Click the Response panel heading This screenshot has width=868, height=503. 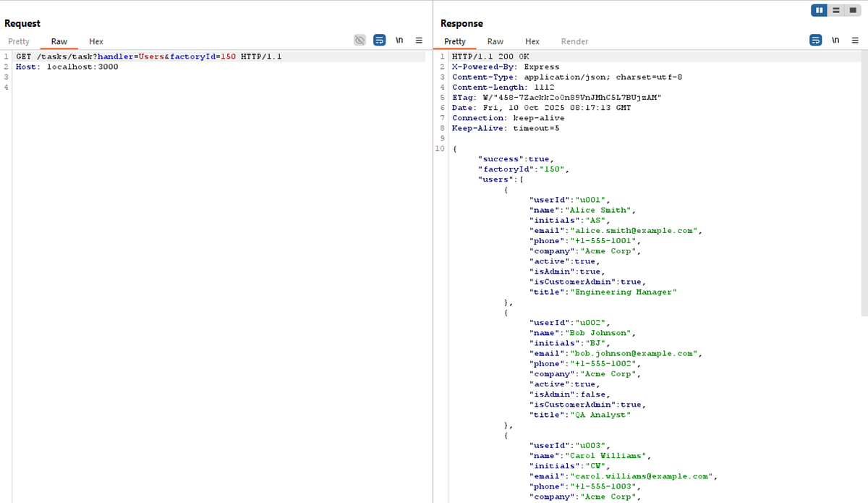tap(461, 24)
